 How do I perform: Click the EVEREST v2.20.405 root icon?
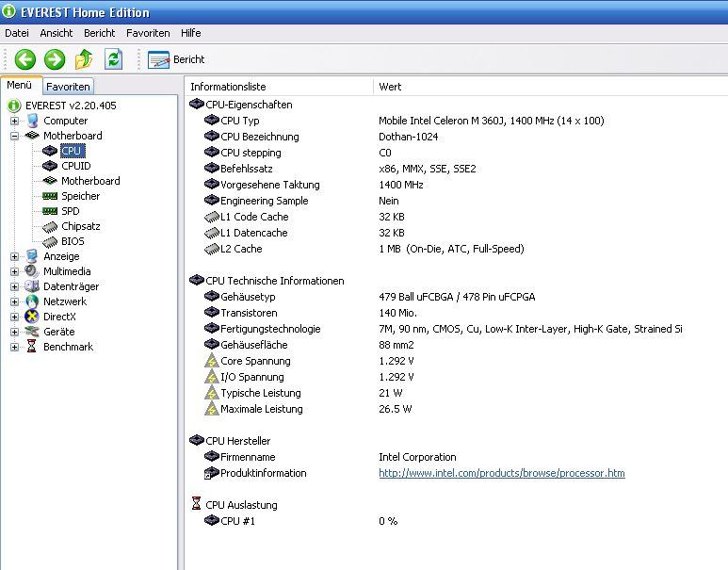coord(14,106)
